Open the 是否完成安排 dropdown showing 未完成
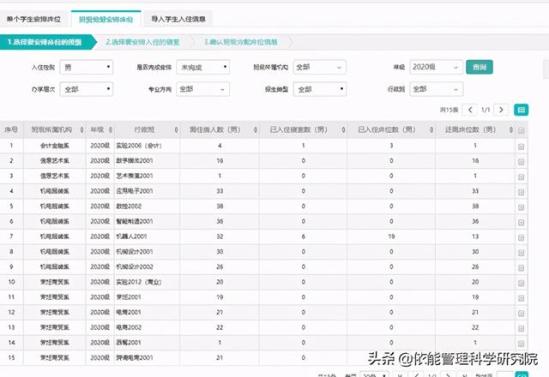Screen dimensions: 549x377 203,67
